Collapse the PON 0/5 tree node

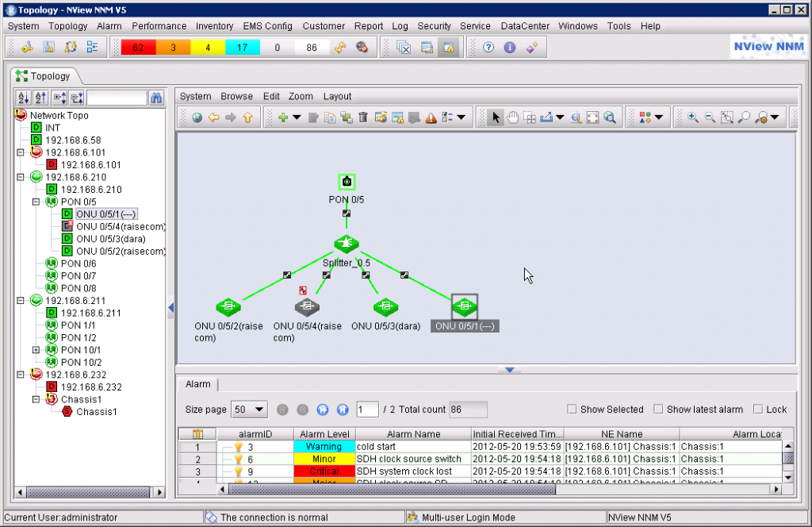pos(36,202)
